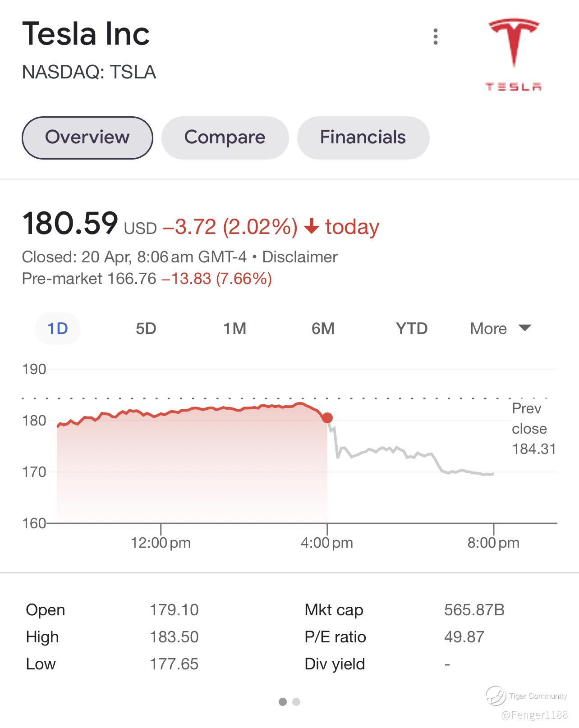Select the YTD chart range

coord(411,328)
